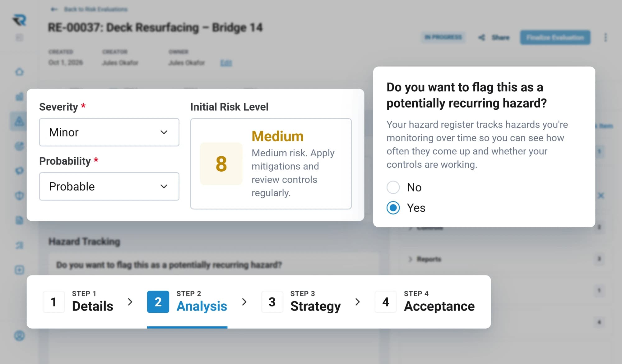Click the Medium risk level heading
622x364 pixels.
[277, 136]
